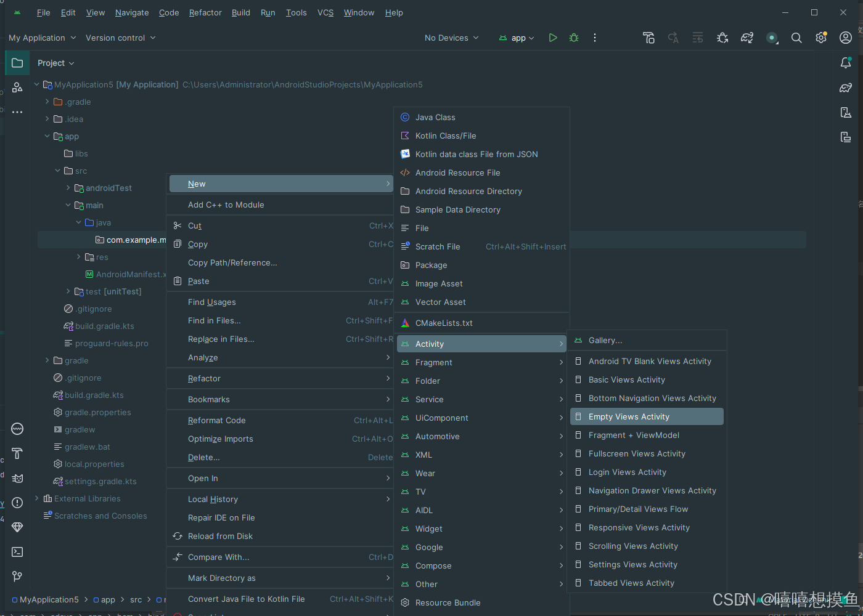Expand the androidTest folder node

pos(68,188)
